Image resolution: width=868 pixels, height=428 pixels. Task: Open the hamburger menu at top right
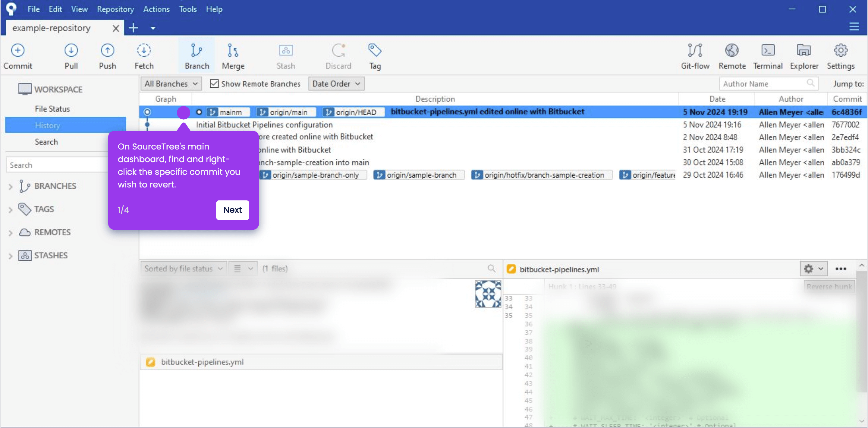click(854, 27)
